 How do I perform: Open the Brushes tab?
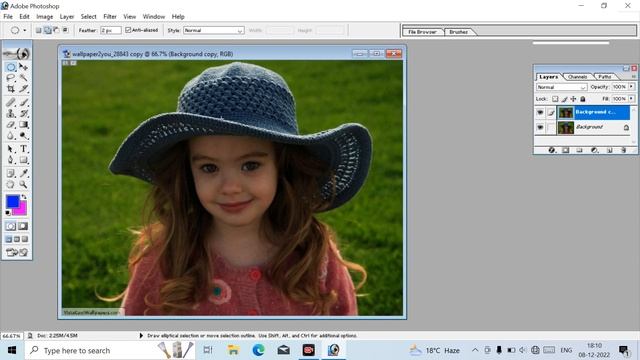(458, 31)
